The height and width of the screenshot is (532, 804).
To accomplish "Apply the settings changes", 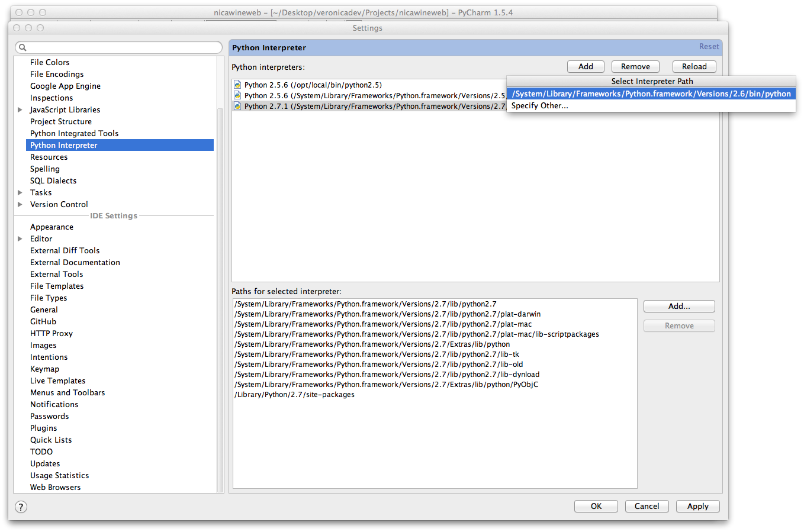I will click(698, 507).
